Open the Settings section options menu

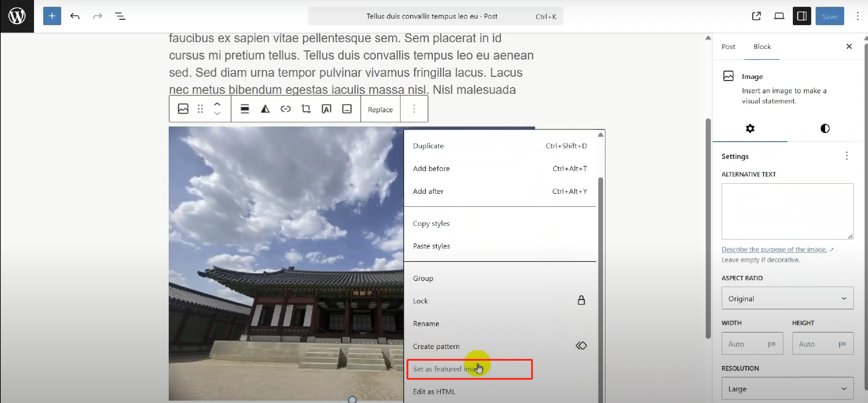tap(846, 156)
